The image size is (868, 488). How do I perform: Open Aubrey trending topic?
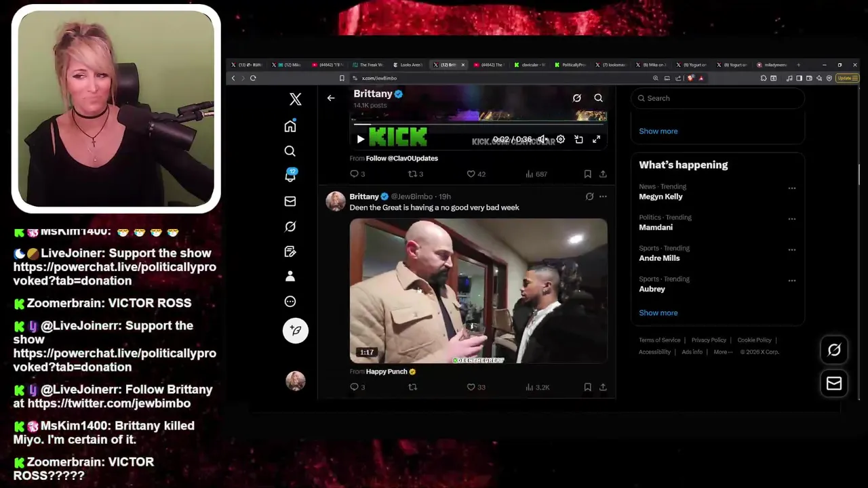652,289
